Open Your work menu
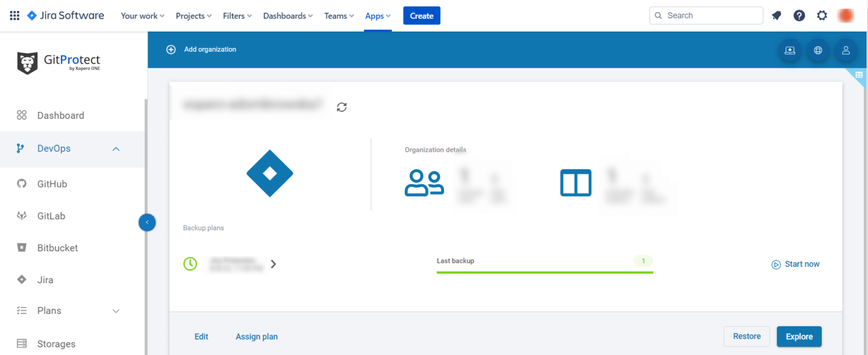Screen dimensions: 868x355 [x=139, y=15]
